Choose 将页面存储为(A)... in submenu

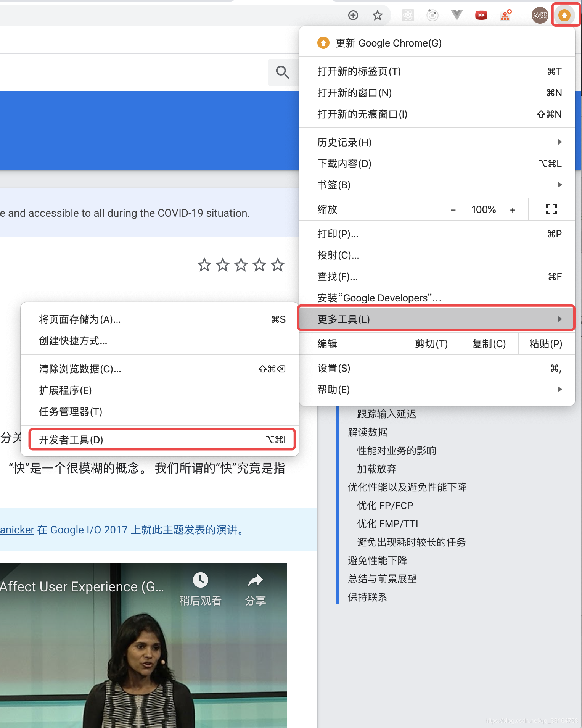(x=160, y=319)
